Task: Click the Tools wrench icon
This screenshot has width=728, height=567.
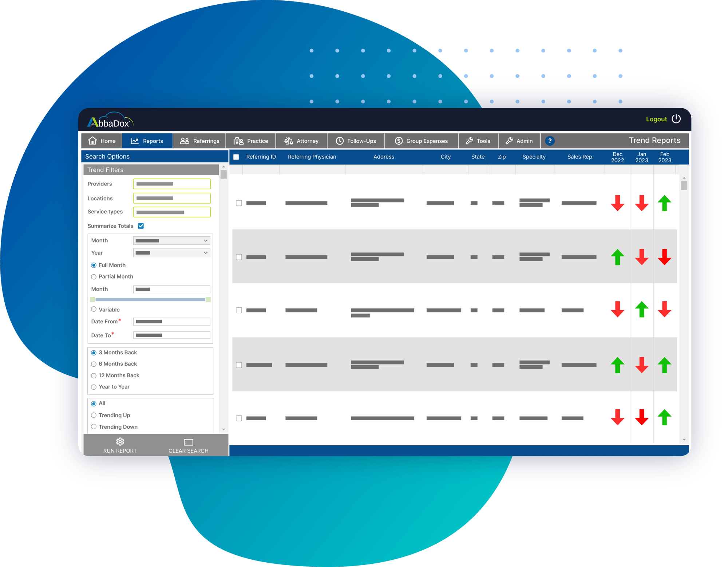Action: click(469, 141)
